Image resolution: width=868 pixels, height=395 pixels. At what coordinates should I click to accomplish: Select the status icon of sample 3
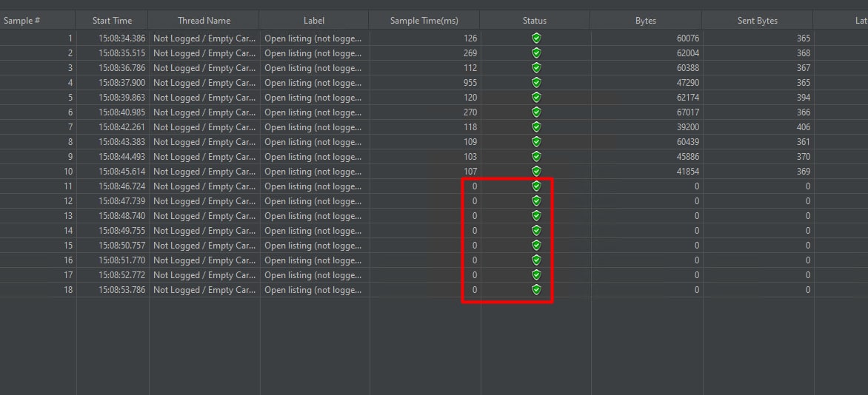point(536,68)
